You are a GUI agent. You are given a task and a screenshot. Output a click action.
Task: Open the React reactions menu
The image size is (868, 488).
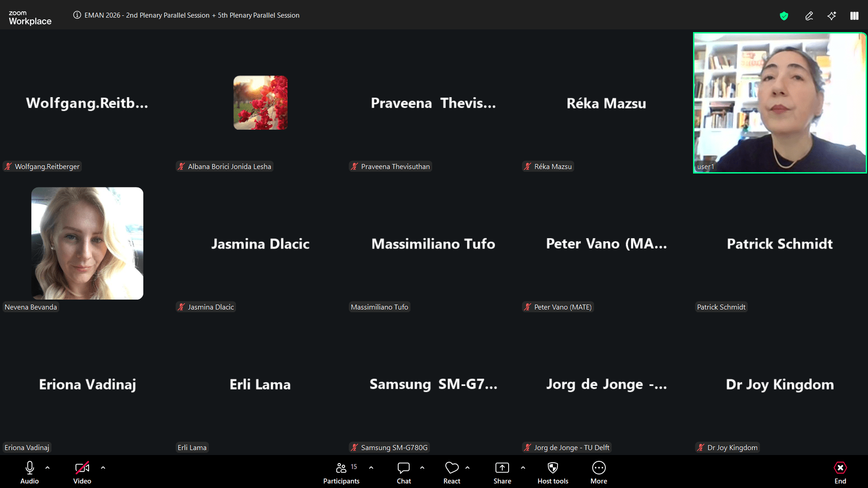click(452, 472)
